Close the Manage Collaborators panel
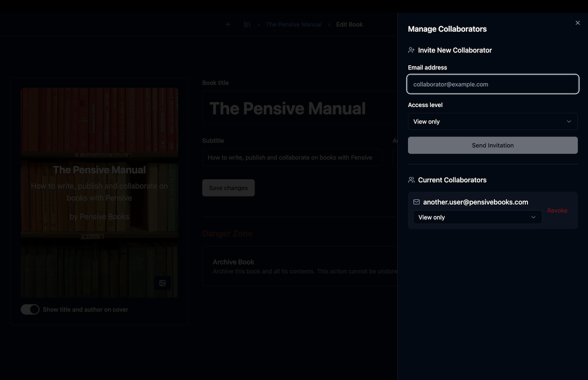 pos(578,23)
